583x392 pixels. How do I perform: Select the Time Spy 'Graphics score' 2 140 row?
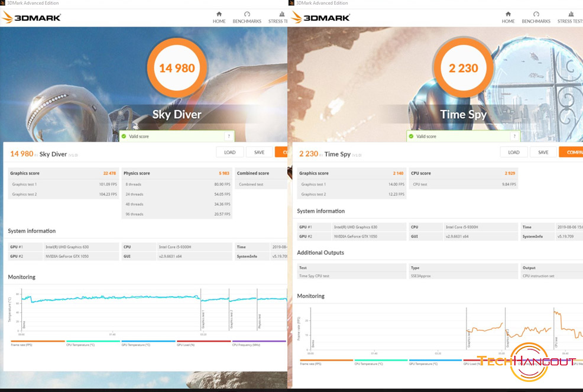tap(351, 173)
